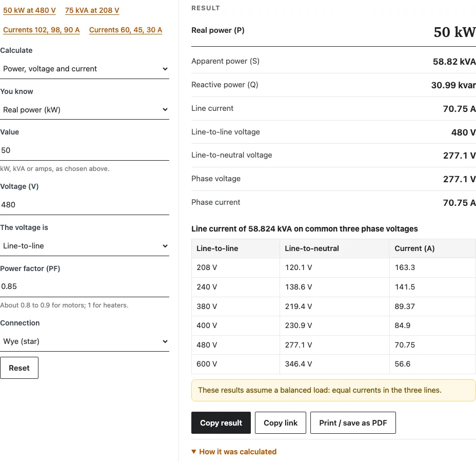The width and height of the screenshot is (476, 462).
Task: Load example Currents 102, 98, 90 A
Action: click(41, 30)
